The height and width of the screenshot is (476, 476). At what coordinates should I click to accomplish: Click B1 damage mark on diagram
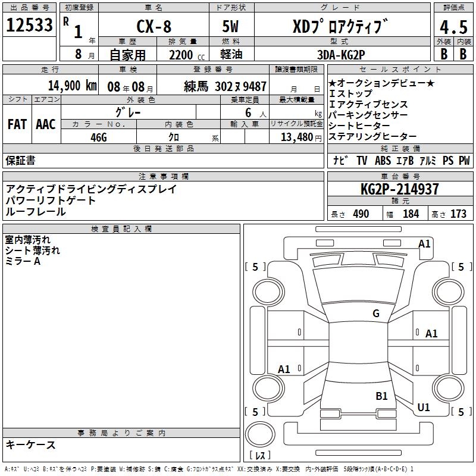381,396
